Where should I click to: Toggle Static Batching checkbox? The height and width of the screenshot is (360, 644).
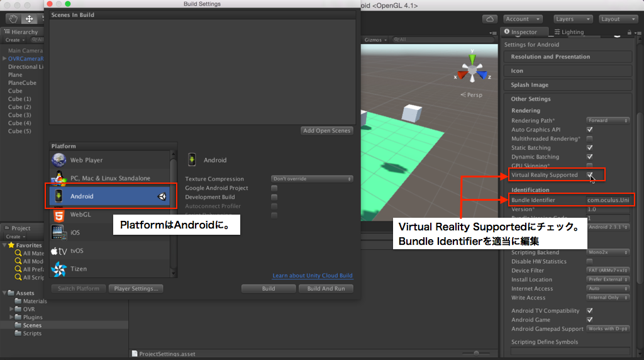pyautogui.click(x=589, y=147)
